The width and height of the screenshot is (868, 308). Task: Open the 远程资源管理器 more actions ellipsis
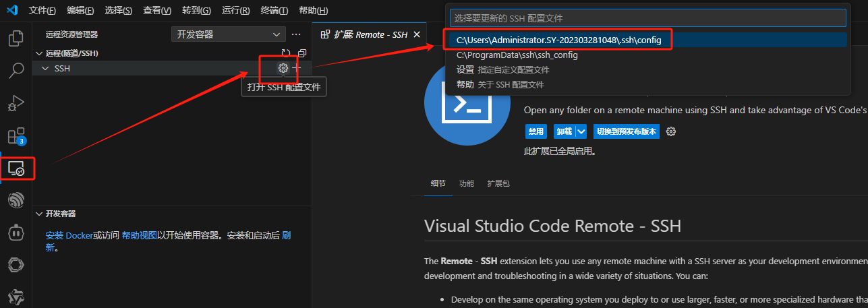(296, 34)
